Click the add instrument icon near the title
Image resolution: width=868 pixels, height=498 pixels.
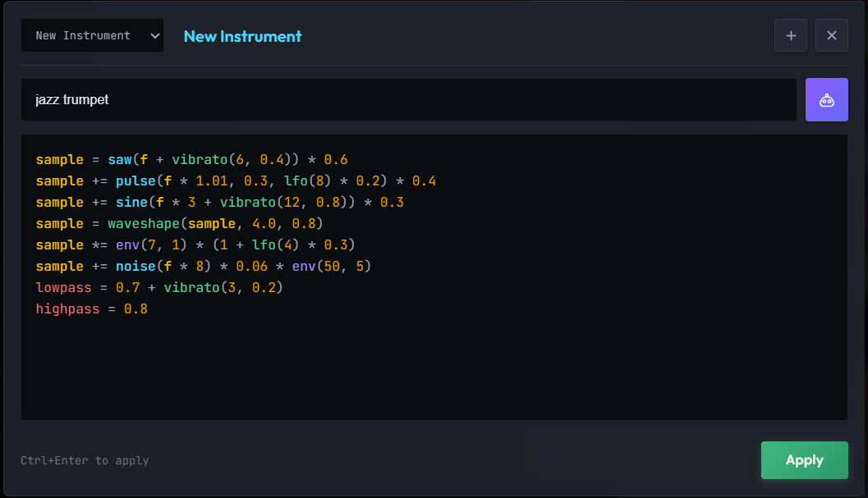[790, 35]
